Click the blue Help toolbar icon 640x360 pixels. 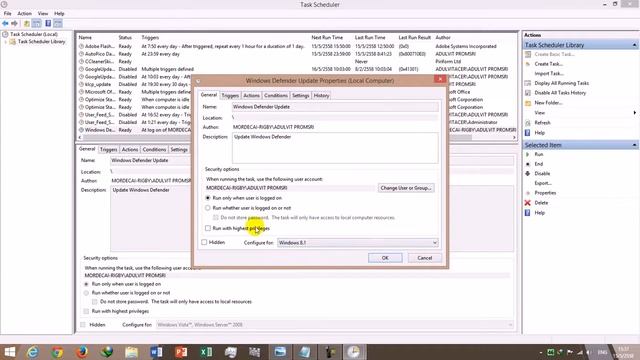[x=48, y=24]
